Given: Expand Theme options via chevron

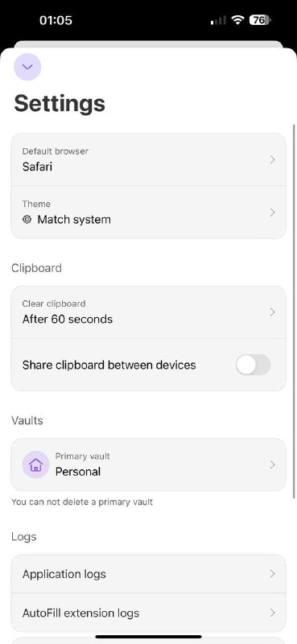Looking at the screenshot, I should coord(272,213).
